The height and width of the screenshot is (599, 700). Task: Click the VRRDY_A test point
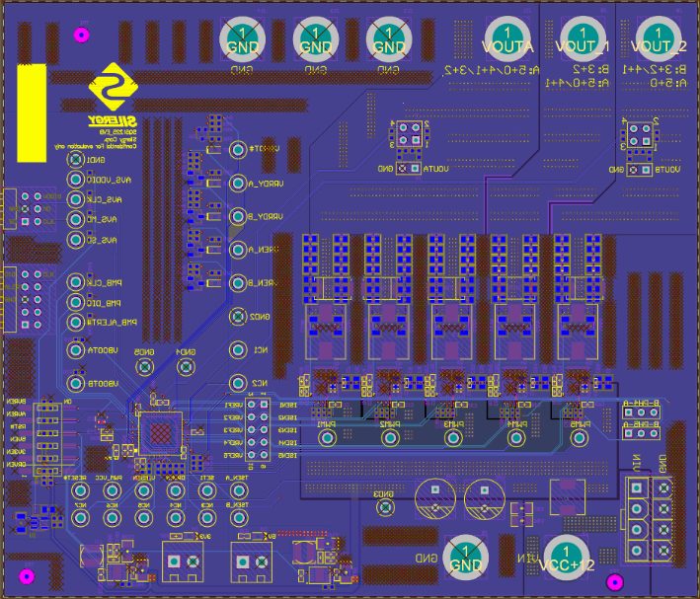point(238,184)
